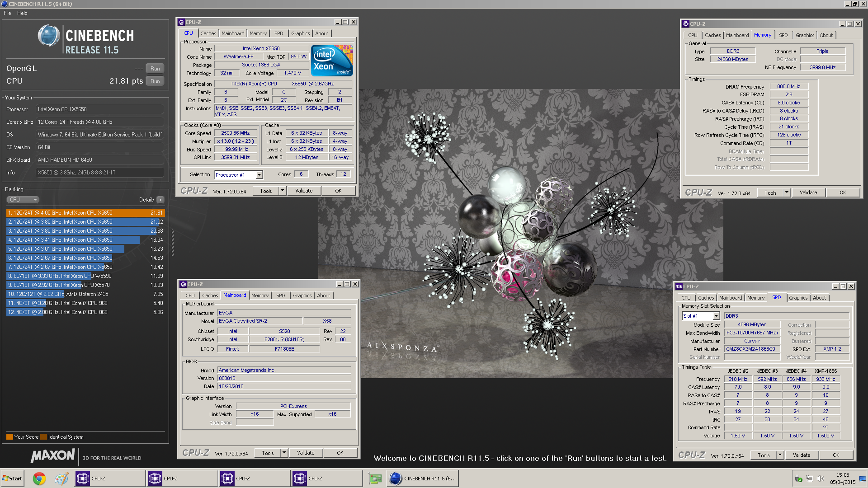Select the first CPU-Z taskbar button

point(109,479)
